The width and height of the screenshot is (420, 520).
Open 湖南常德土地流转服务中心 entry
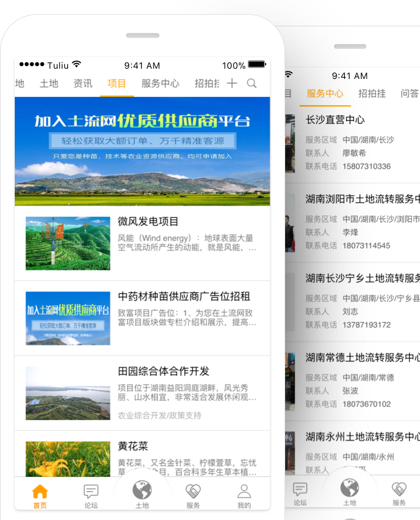click(x=363, y=358)
